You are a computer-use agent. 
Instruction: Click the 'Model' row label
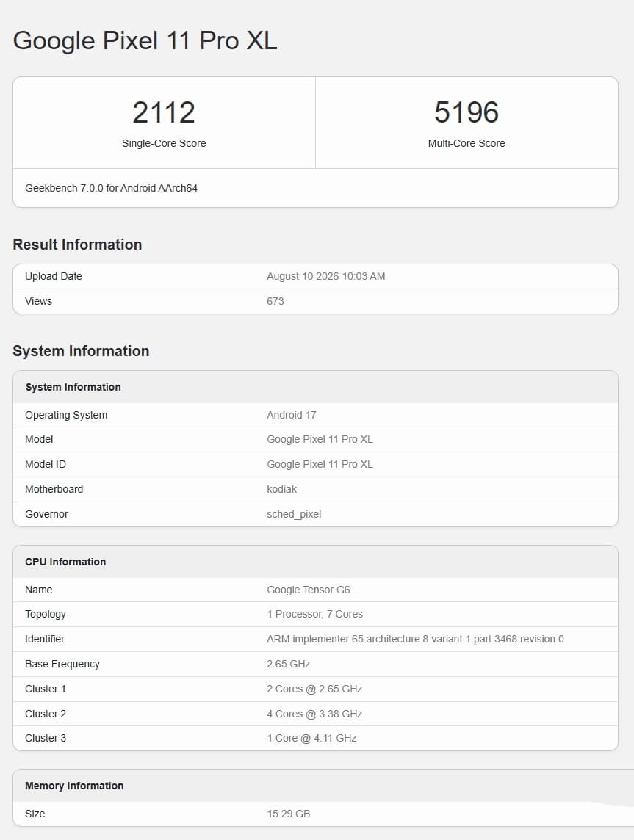[39, 439]
